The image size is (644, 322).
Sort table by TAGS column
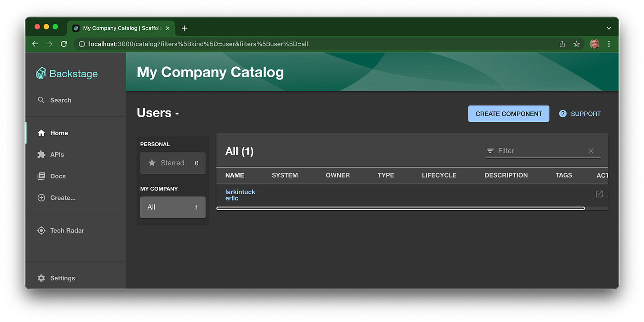pyautogui.click(x=564, y=175)
